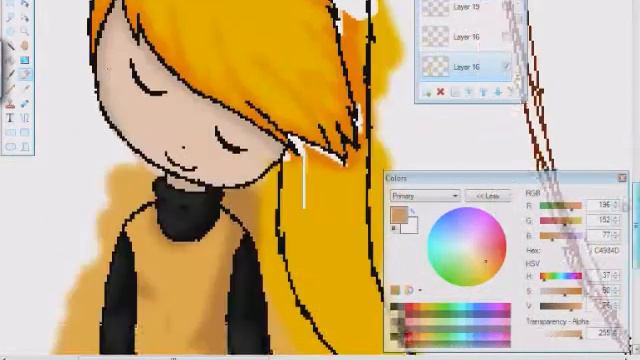Open the palette management icon
Viewport: 640px width, 360px height.
[x=409, y=290]
